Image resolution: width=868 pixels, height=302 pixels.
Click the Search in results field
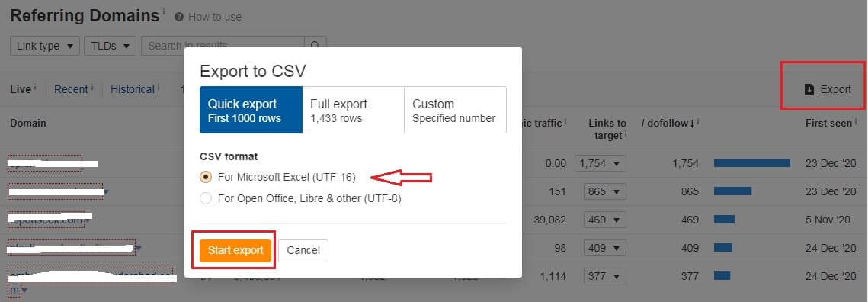[x=223, y=46]
